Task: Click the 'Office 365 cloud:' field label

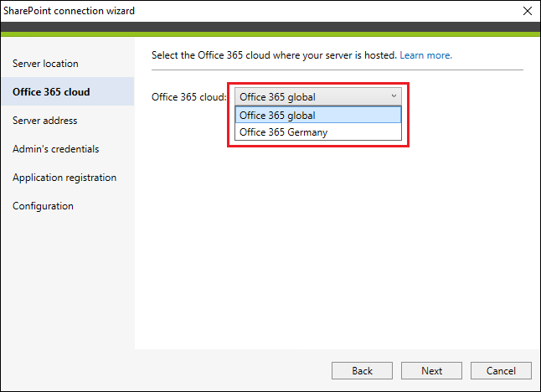Action: tap(189, 97)
